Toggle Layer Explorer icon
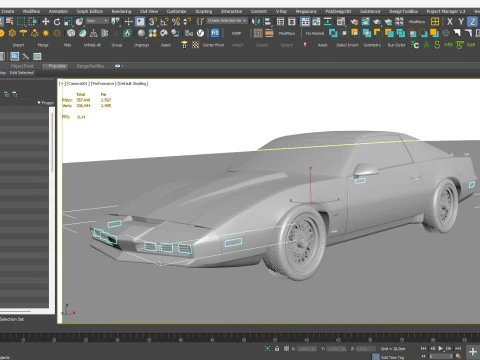Viewport: 480px width, 360px height. coord(292,22)
